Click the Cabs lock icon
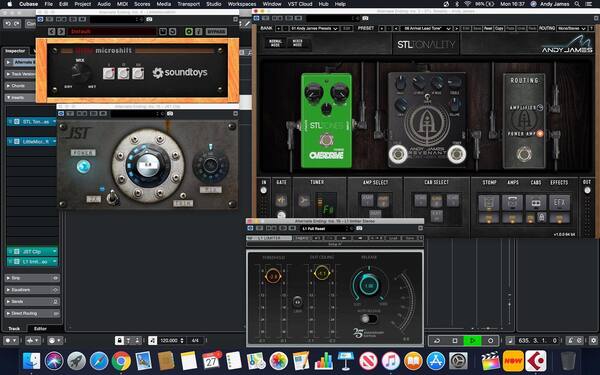Screen dimensions: 600x375 [x=541, y=218]
